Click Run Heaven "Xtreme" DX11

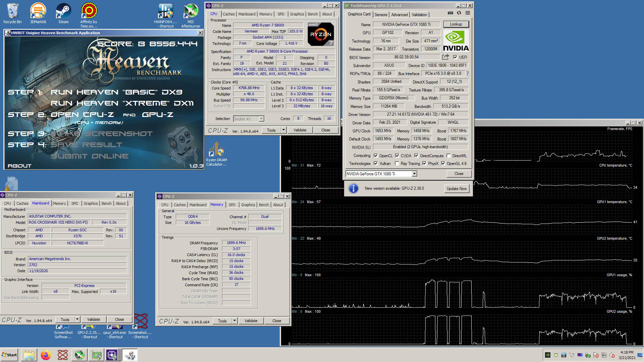pos(122,103)
